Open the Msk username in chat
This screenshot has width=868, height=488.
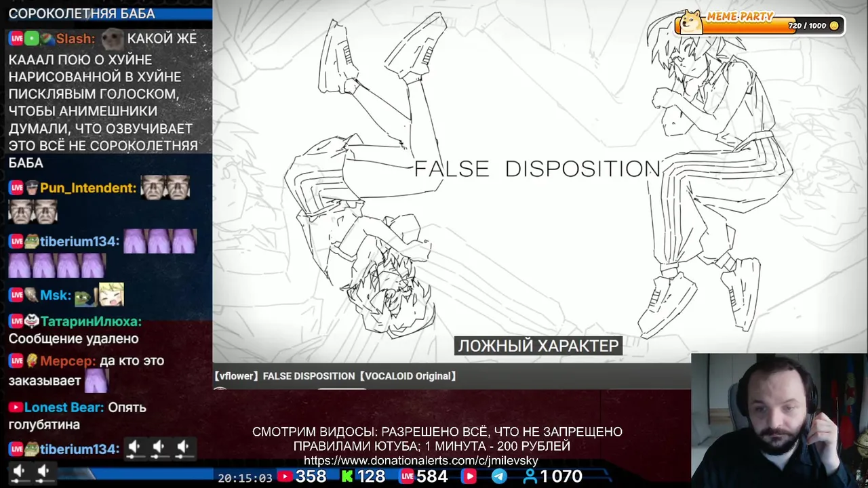(55, 295)
